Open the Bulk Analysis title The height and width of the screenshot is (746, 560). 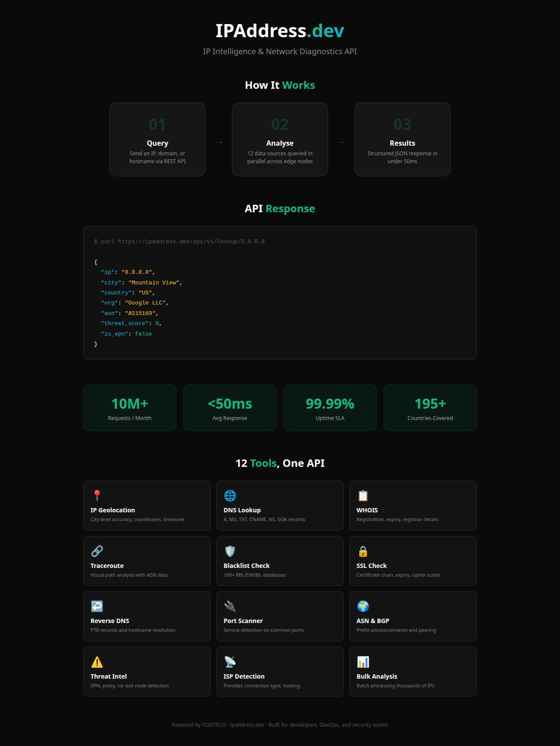click(x=377, y=676)
